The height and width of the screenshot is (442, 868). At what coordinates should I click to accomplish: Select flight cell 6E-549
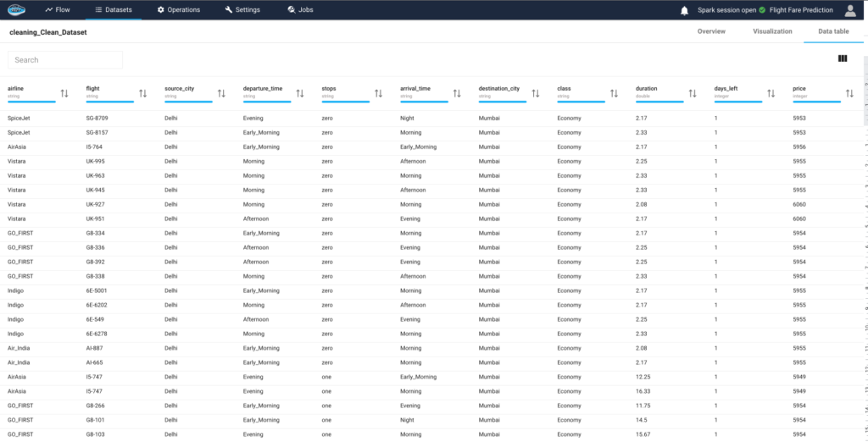pyautogui.click(x=95, y=320)
